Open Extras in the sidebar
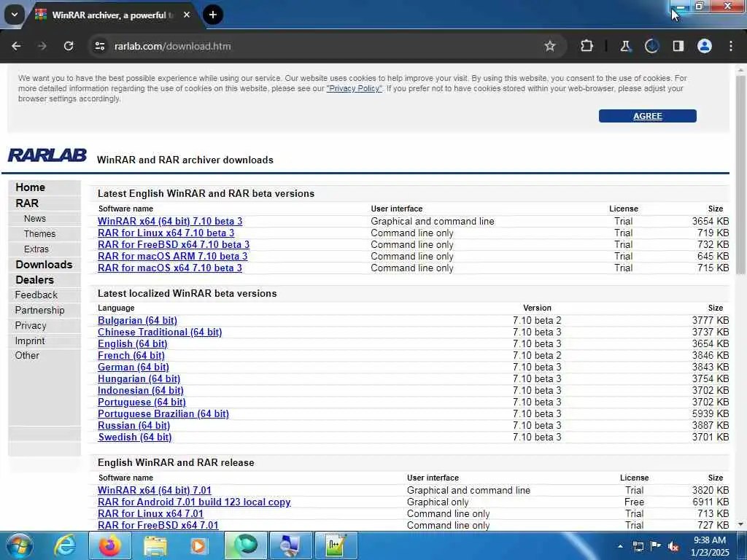The height and width of the screenshot is (560, 747). [36, 249]
